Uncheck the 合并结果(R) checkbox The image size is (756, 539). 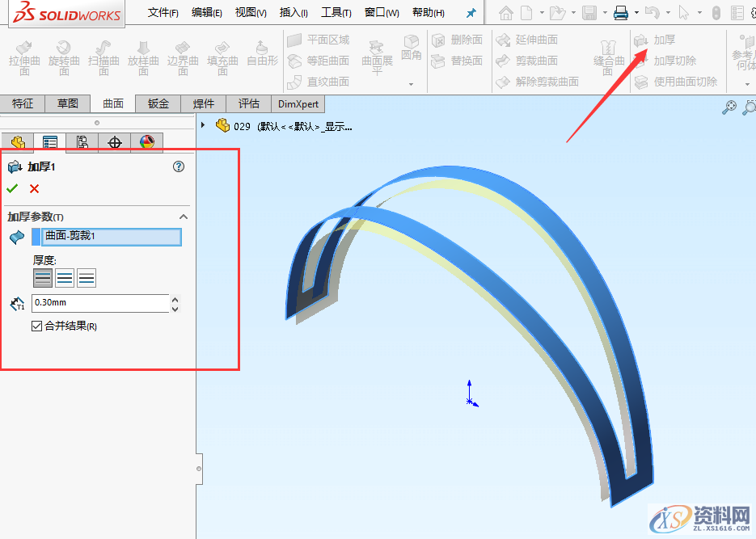pos(36,325)
